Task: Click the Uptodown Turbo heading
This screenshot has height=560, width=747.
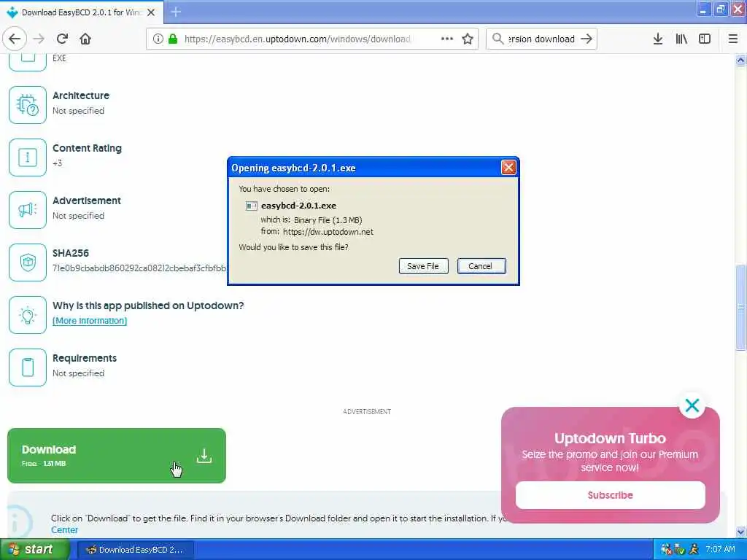Action: pyautogui.click(x=610, y=438)
